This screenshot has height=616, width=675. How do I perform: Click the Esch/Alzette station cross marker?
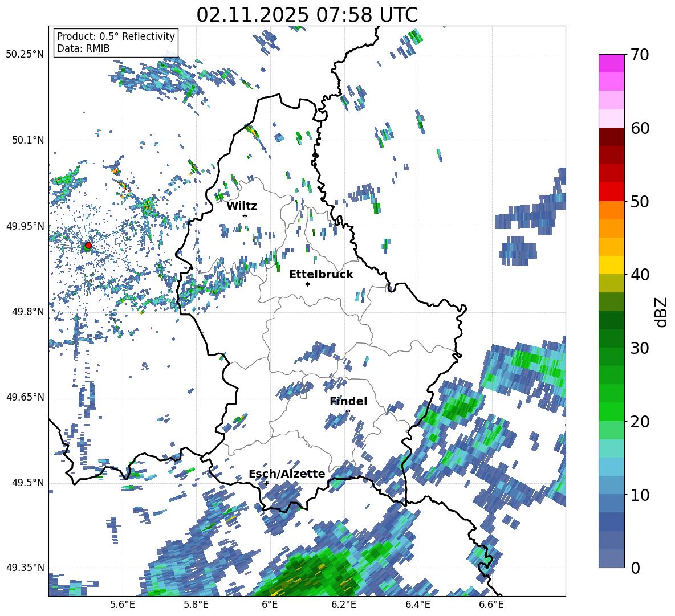coord(267,483)
